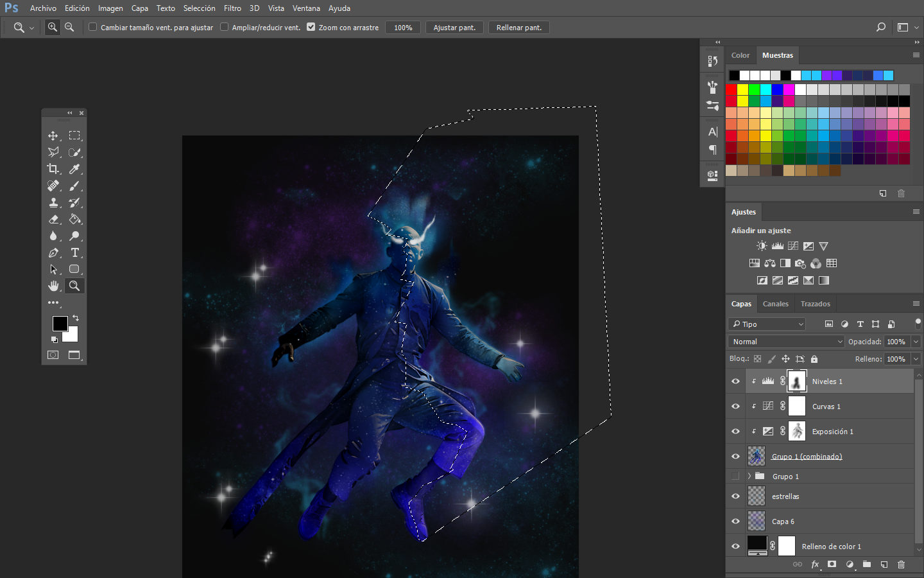Click the white background color swatch
The width and height of the screenshot is (924, 578).
73,337
